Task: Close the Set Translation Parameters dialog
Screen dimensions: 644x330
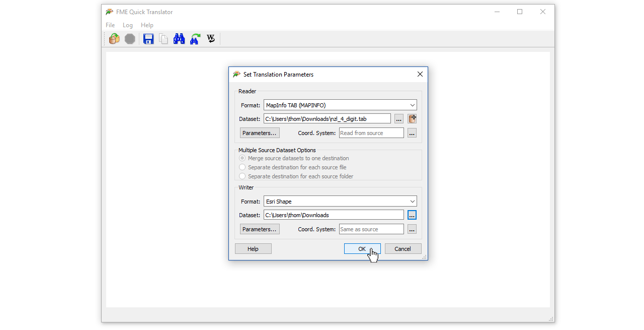Action: (x=420, y=74)
